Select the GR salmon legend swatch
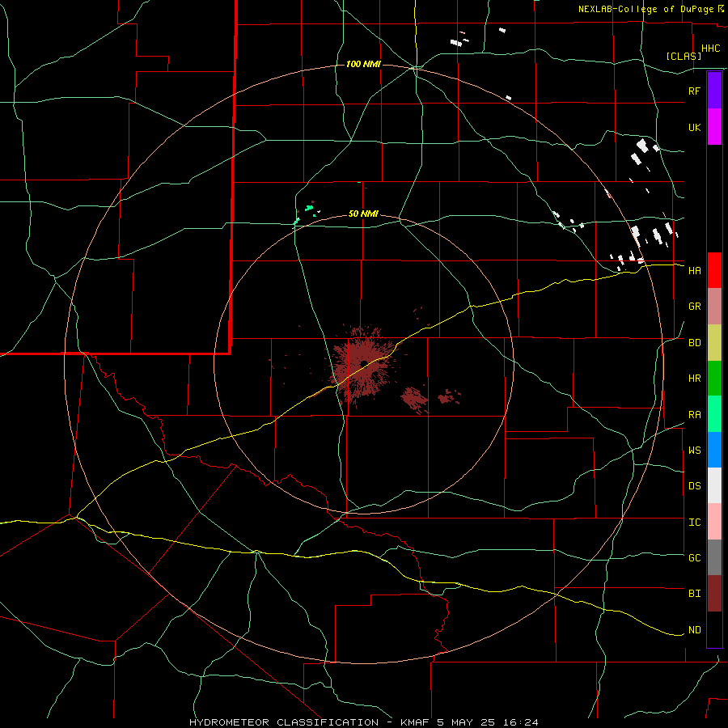728x728 pixels. (x=714, y=307)
